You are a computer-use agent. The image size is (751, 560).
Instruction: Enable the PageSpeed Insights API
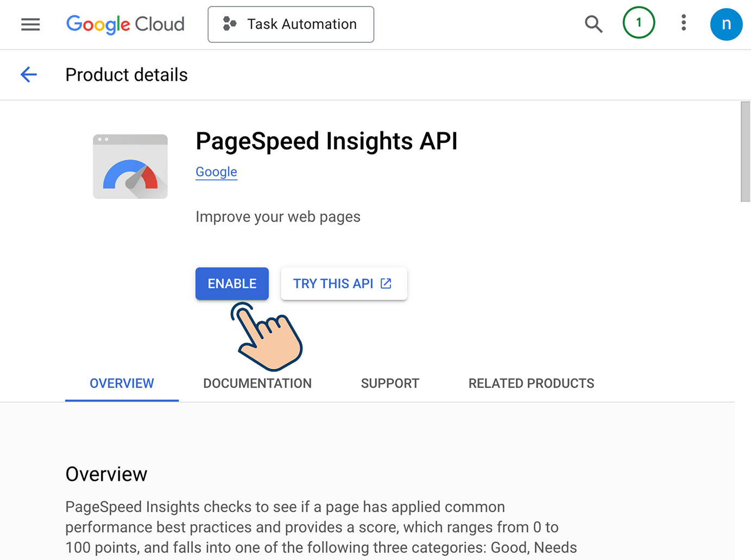point(232,283)
